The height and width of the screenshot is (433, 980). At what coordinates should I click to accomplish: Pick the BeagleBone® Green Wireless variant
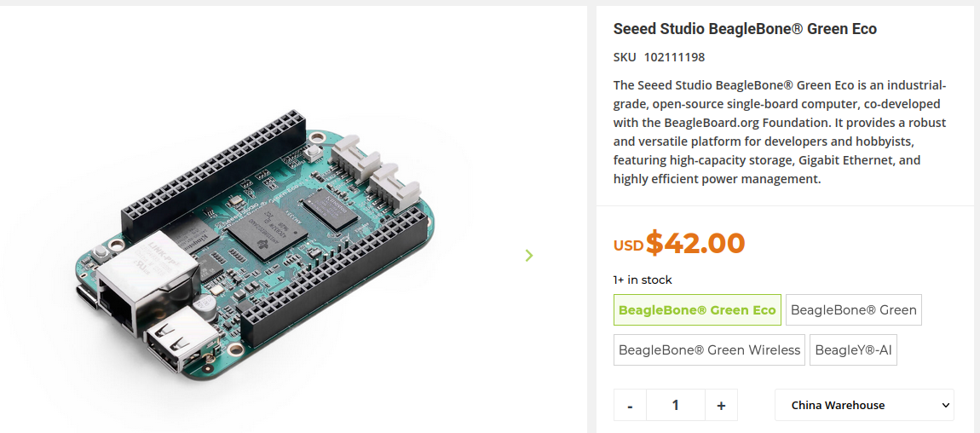[709, 350]
